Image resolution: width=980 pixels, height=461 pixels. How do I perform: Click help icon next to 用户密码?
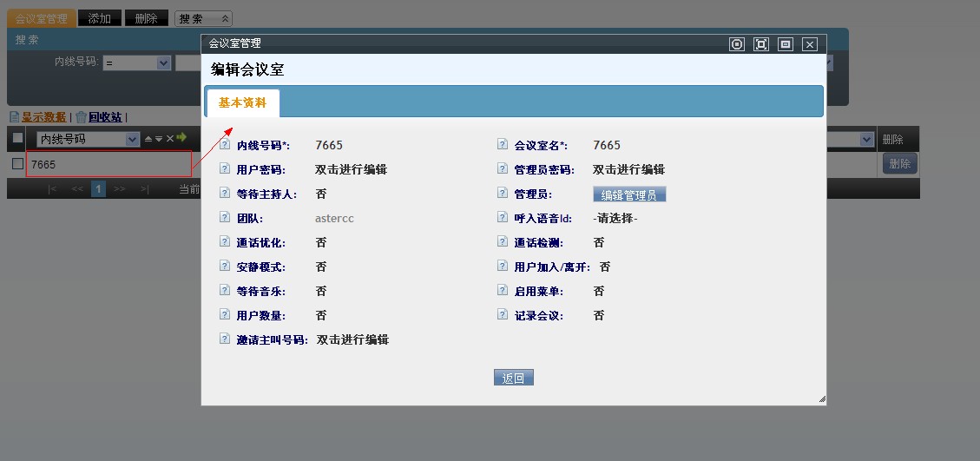225,169
